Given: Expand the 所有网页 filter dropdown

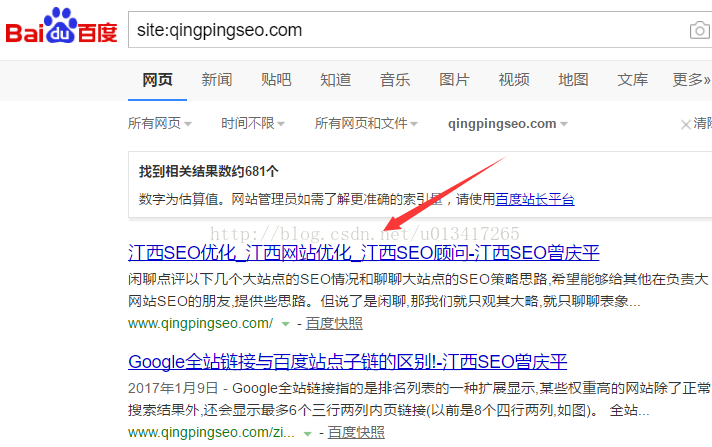Looking at the screenshot, I should (x=160, y=124).
